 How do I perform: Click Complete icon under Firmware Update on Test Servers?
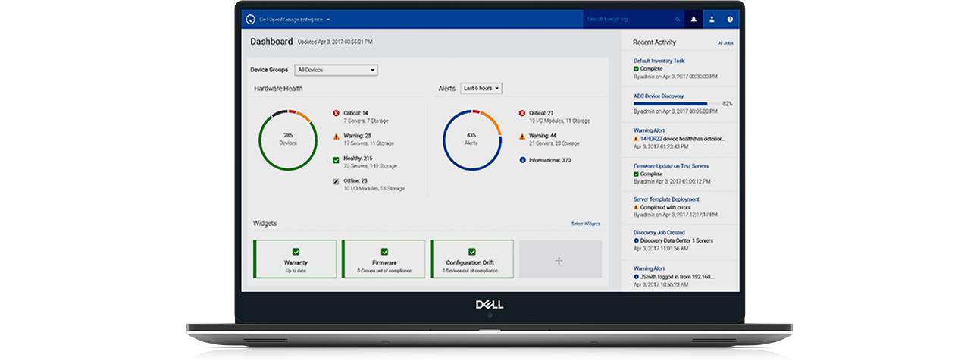pos(636,174)
